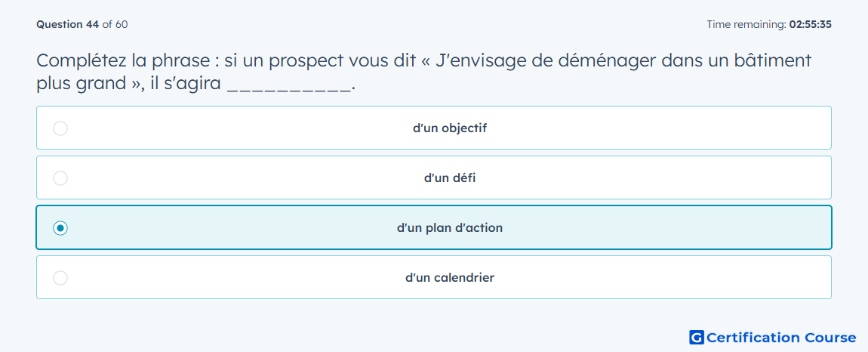Select the "d'un objectif" radio button
868x352 pixels.
tap(60, 128)
